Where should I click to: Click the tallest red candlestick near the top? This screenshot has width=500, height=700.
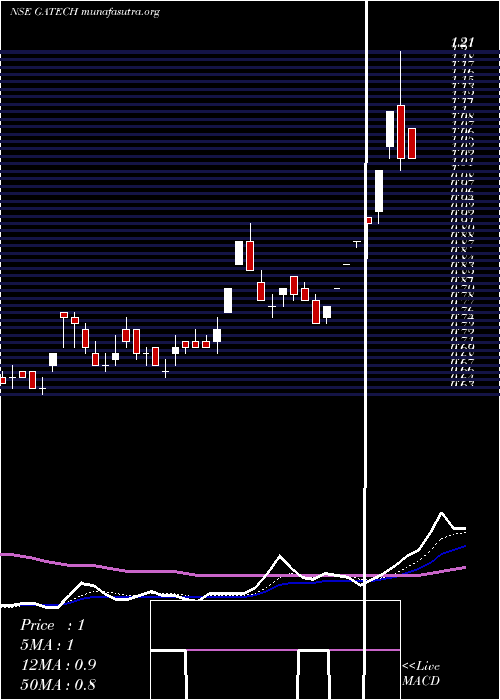click(401, 132)
